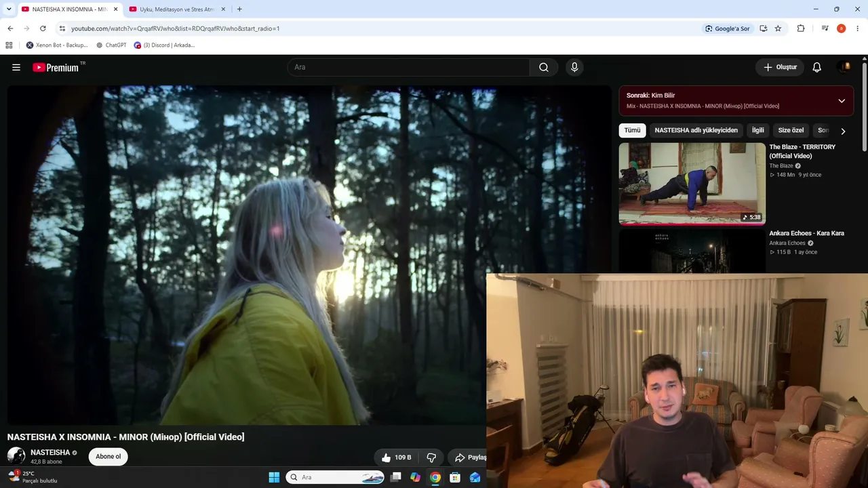Image resolution: width=868 pixels, height=488 pixels.
Task: Click the Chrome icon in the taskbar
Action: pyautogui.click(x=435, y=477)
